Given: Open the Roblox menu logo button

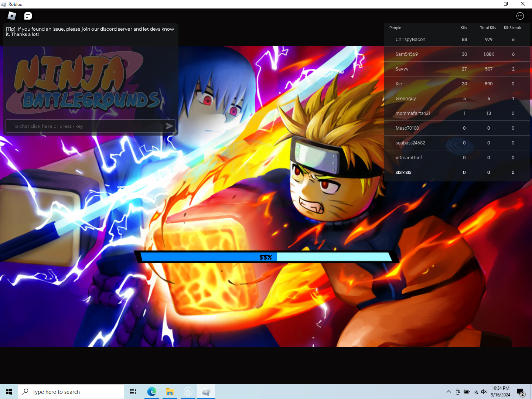Looking at the screenshot, I should 12,16.
